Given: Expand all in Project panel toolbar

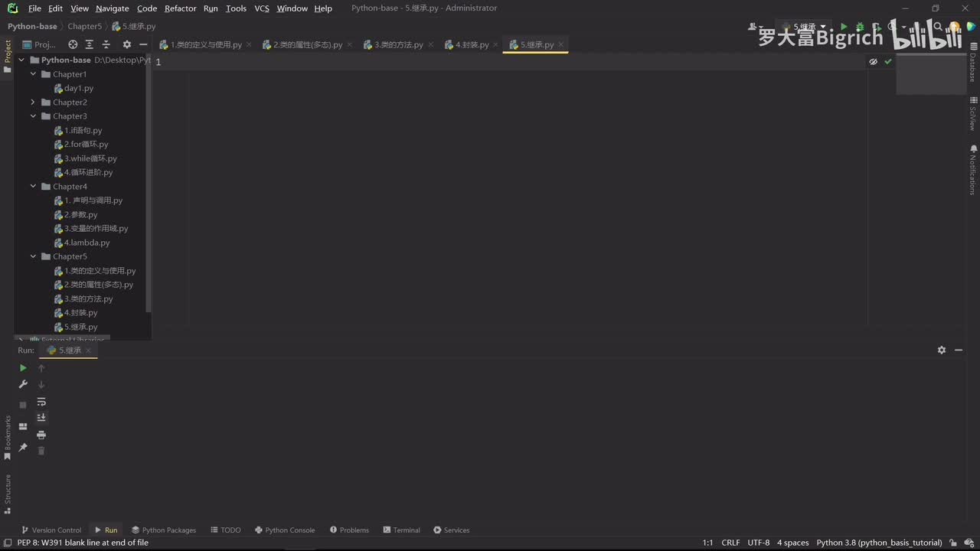Looking at the screenshot, I should (x=90, y=44).
